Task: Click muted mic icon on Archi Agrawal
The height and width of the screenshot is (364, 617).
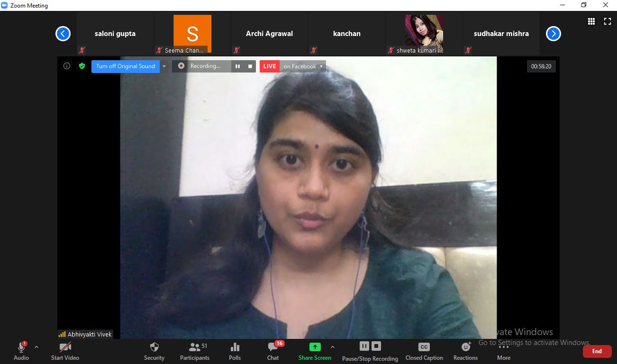Action: pyautogui.click(x=236, y=50)
